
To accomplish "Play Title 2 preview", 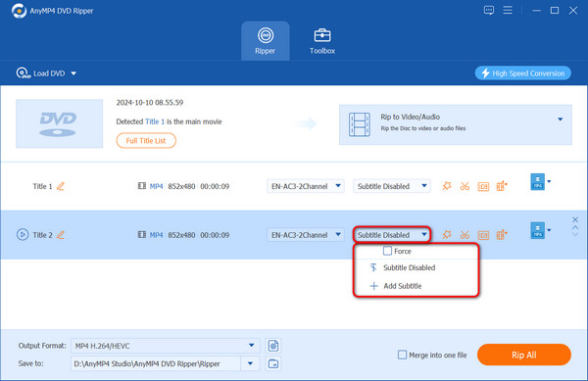I will click(23, 235).
